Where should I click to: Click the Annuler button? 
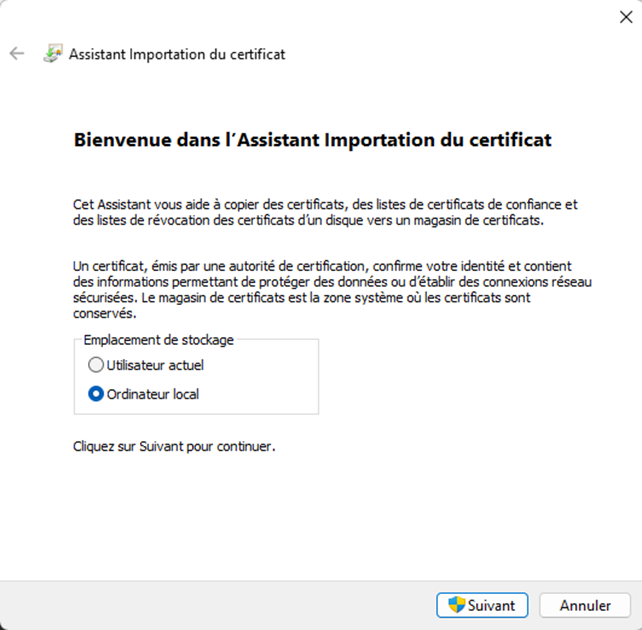(x=585, y=605)
